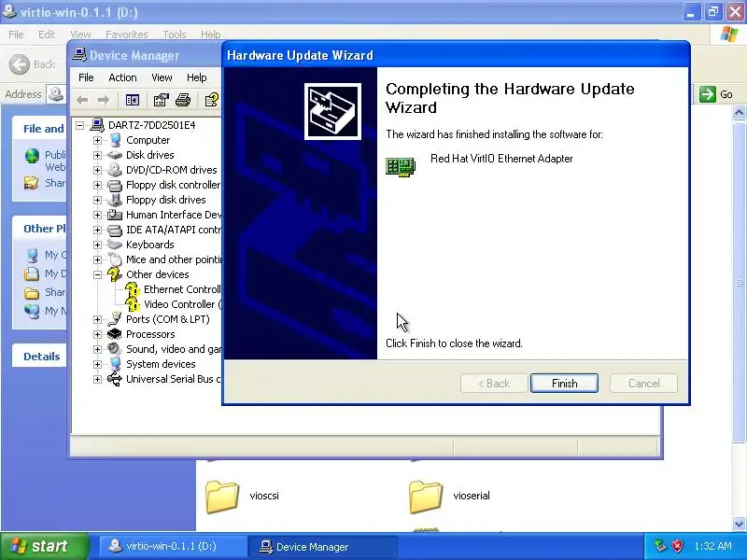Select the Ethernet Controller warning icon
The height and width of the screenshot is (560, 747).
tap(133, 289)
